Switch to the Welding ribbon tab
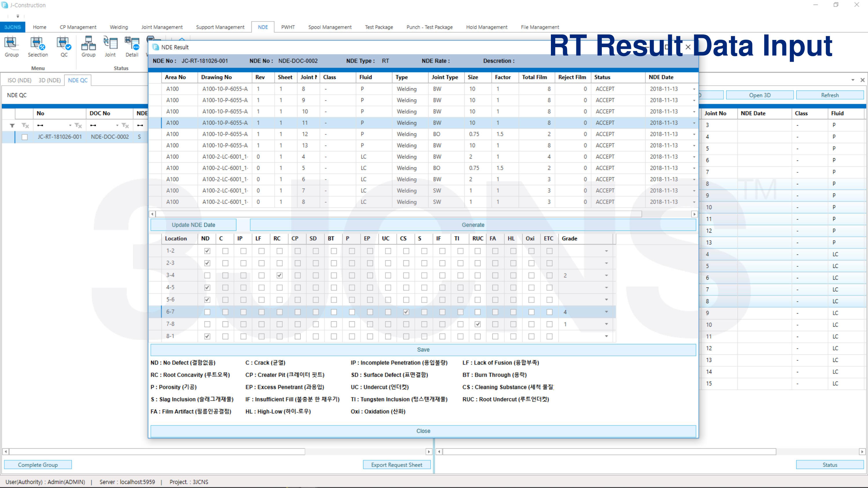The image size is (868, 488). (x=119, y=27)
